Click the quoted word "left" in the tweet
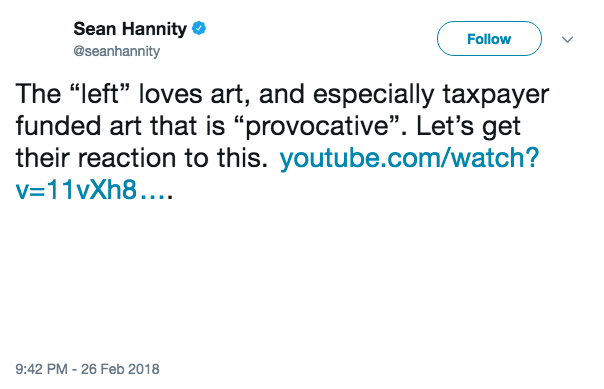The width and height of the screenshot is (604, 389). click(99, 94)
